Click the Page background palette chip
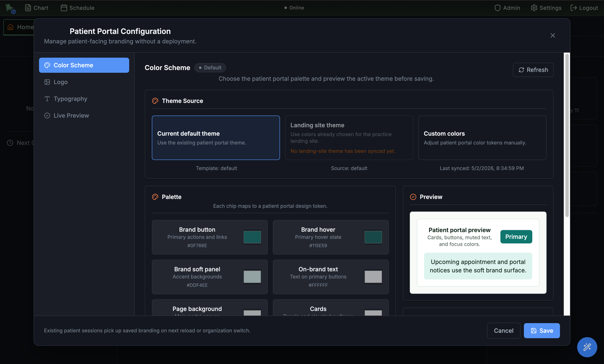 click(x=210, y=307)
